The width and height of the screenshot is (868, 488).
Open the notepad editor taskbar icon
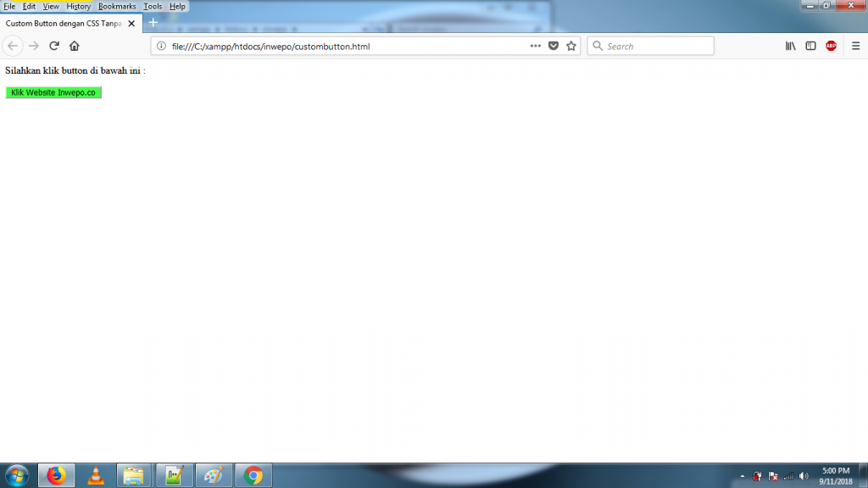[175, 475]
